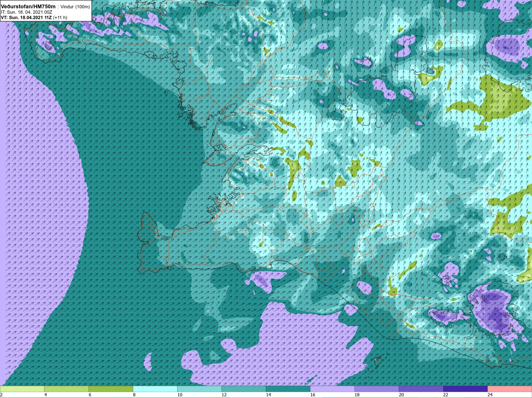Click the Vindur (100m) label
Viewport: 532px width, 398px height.
[75, 7]
